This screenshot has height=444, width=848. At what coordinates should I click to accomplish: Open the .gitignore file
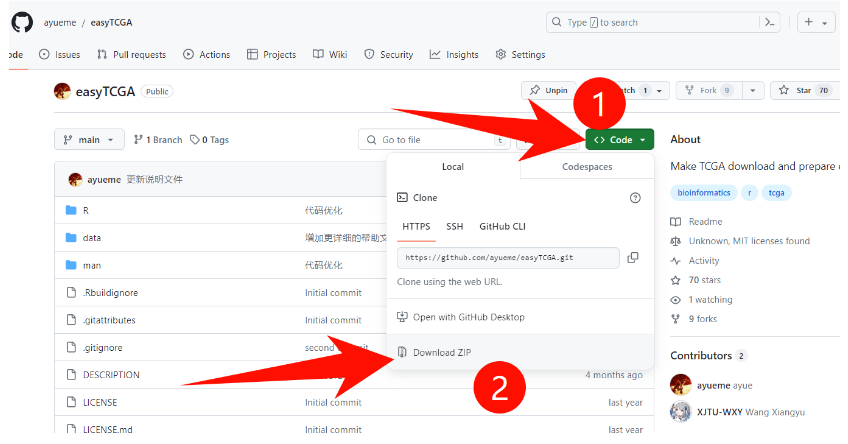pyautogui.click(x=102, y=348)
